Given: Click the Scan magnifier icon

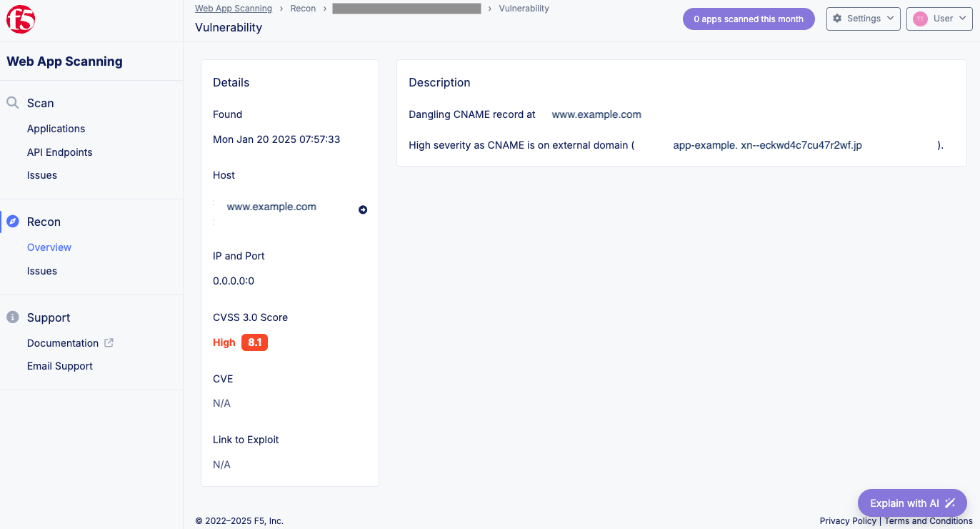Looking at the screenshot, I should click(x=13, y=103).
